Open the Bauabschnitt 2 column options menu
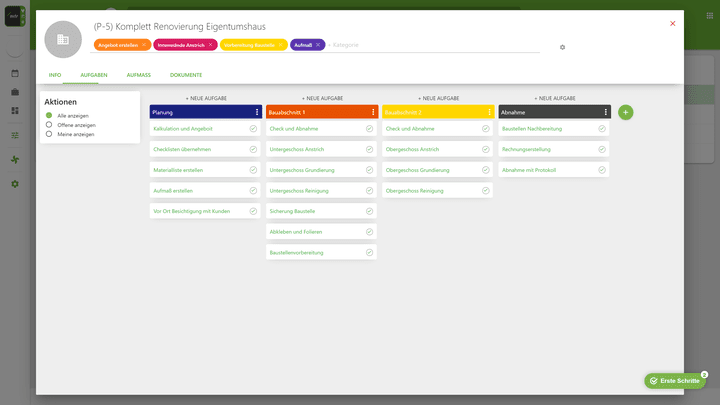This screenshot has height=405, width=720. click(489, 112)
